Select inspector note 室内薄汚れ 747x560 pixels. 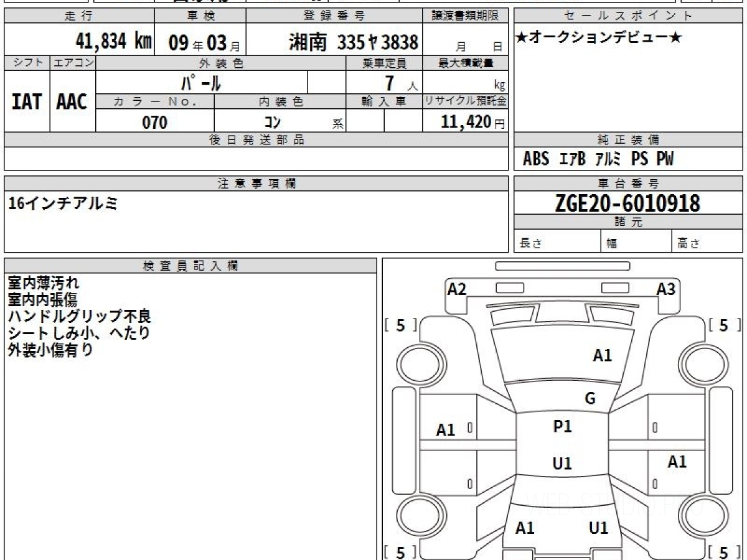coord(44,283)
